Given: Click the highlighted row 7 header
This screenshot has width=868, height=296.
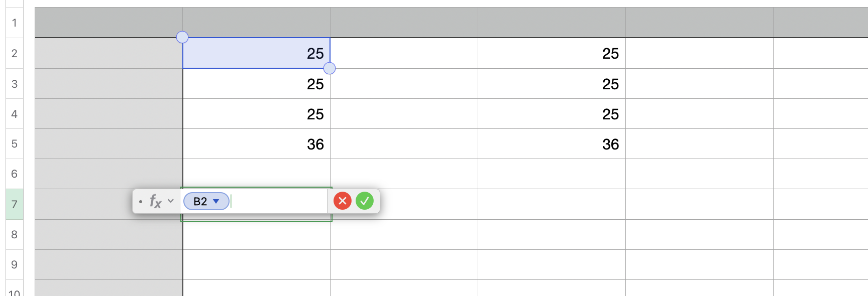Looking at the screenshot, I should pos(15,204).
